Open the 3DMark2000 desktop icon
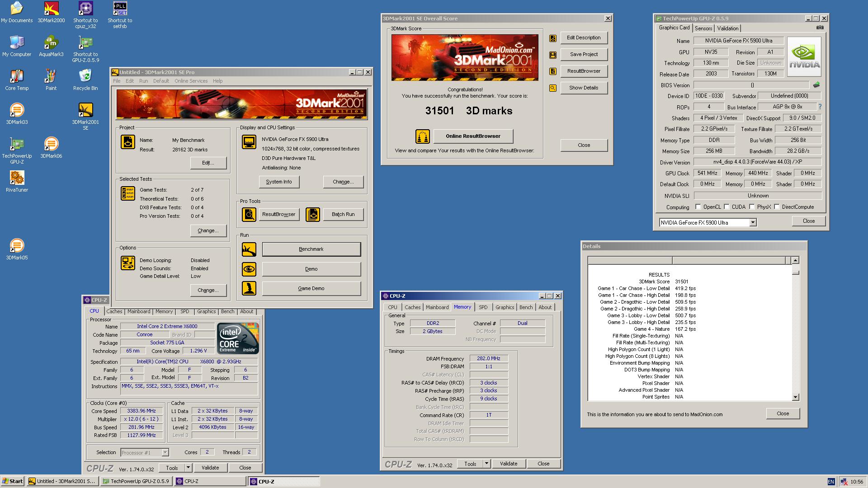Screen dimensions: 868x488 click(51, 12)
